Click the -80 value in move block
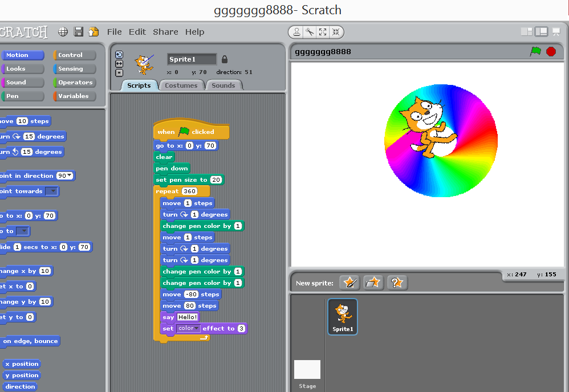The width and height of the screenshot is (569, 392). [191, 294]
